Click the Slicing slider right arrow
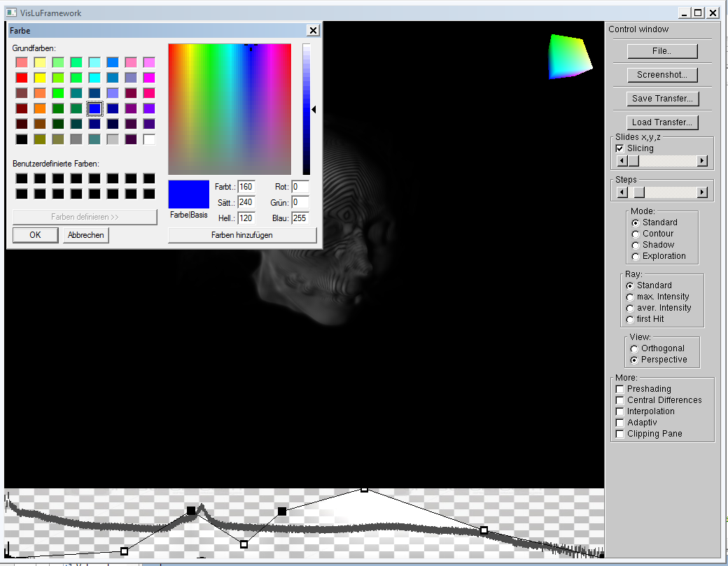 [x=702, y=160]
